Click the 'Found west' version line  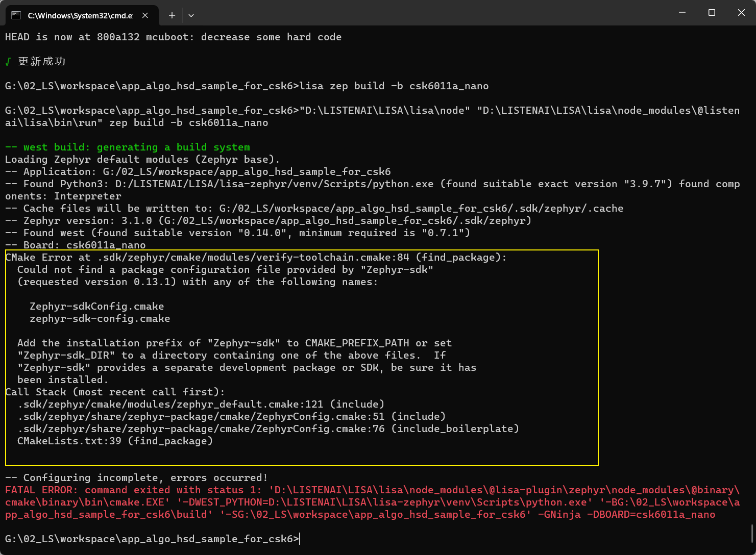tap(238, 233)
